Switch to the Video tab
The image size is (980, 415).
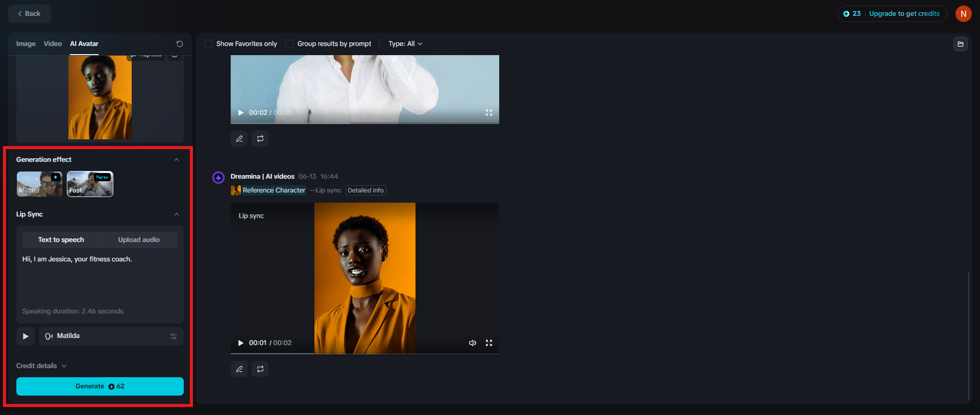(x=53, y=44)
